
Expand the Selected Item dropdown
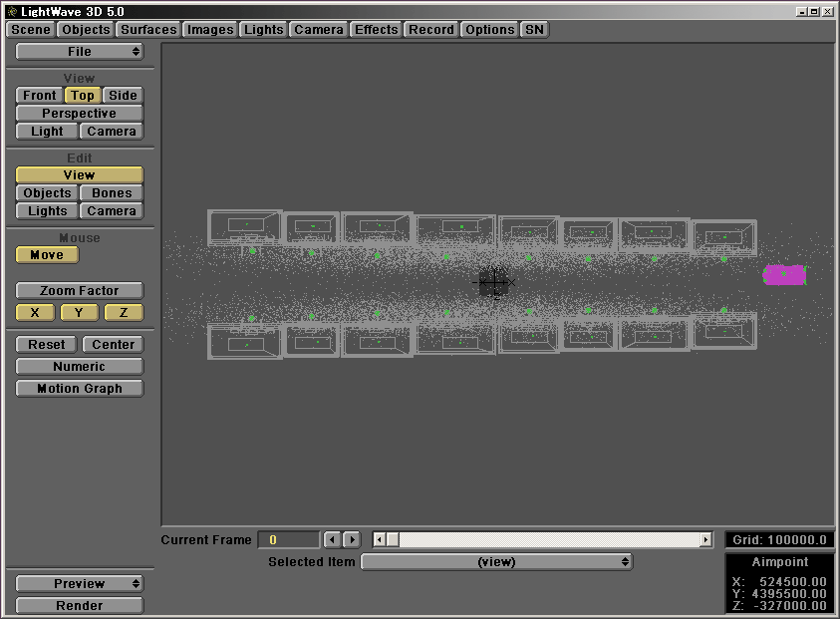[496, 561]
